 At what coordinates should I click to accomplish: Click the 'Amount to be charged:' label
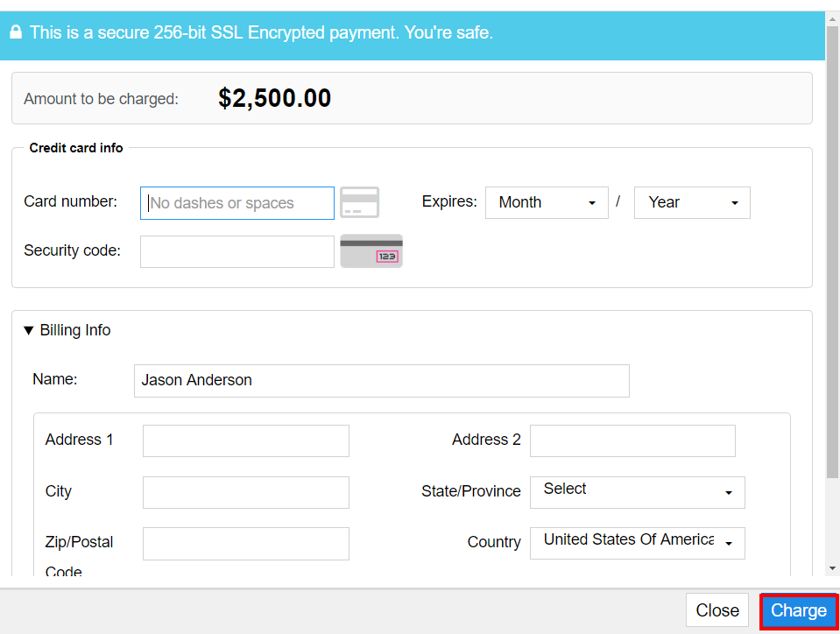click(102, 99)
